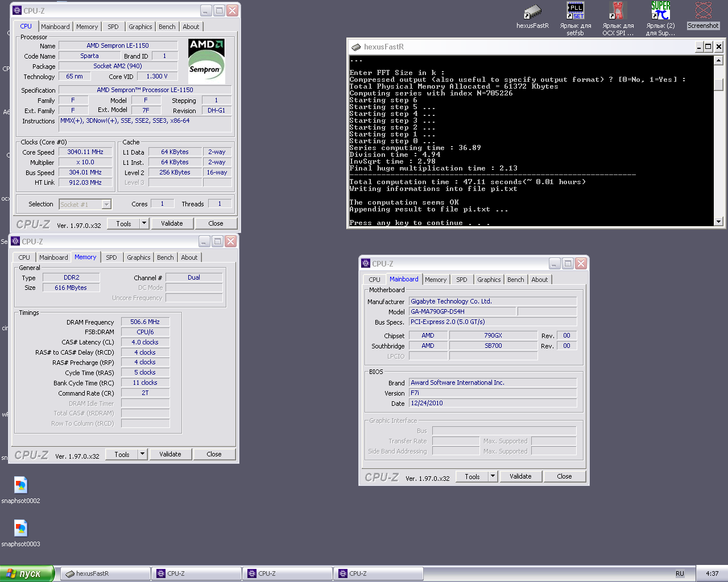Open Memory tab in CPU-Z Mainboard window
This screenshot has width=728, height=582.
436,280
